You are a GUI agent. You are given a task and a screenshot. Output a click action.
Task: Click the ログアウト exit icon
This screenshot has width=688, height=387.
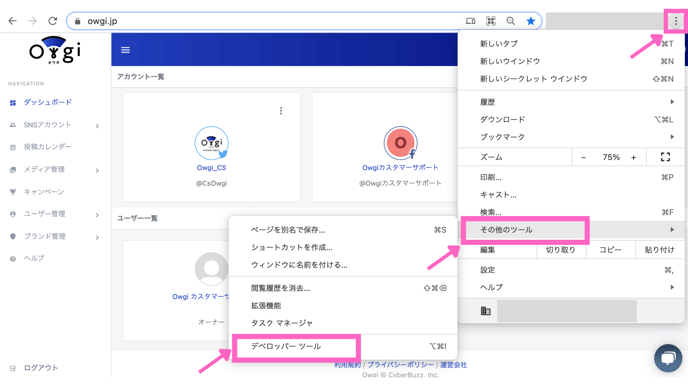coord(13,369)
